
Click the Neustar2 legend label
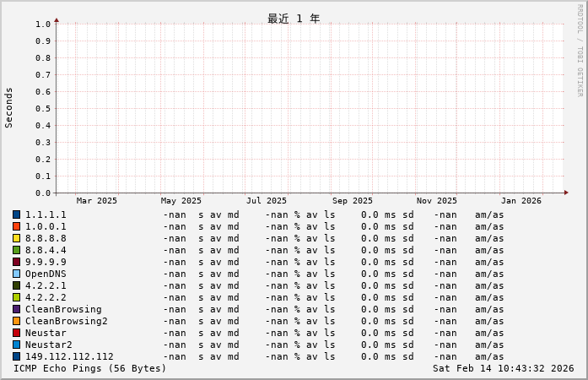click(x=48, y=345)
